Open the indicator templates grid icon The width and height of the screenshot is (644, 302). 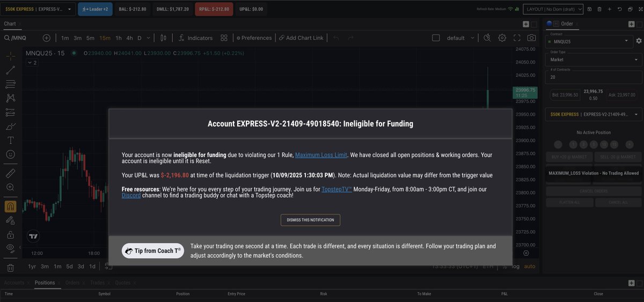[x=224, y=38]
